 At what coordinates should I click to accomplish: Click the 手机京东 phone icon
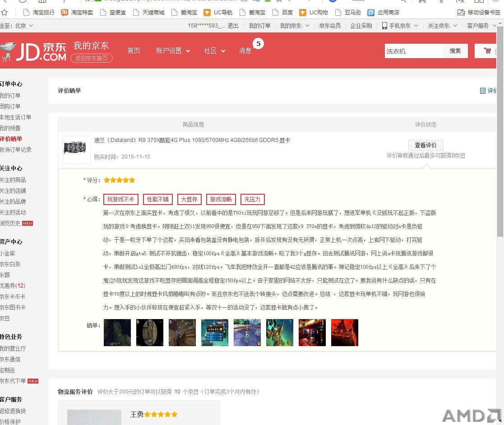point(384,26)
